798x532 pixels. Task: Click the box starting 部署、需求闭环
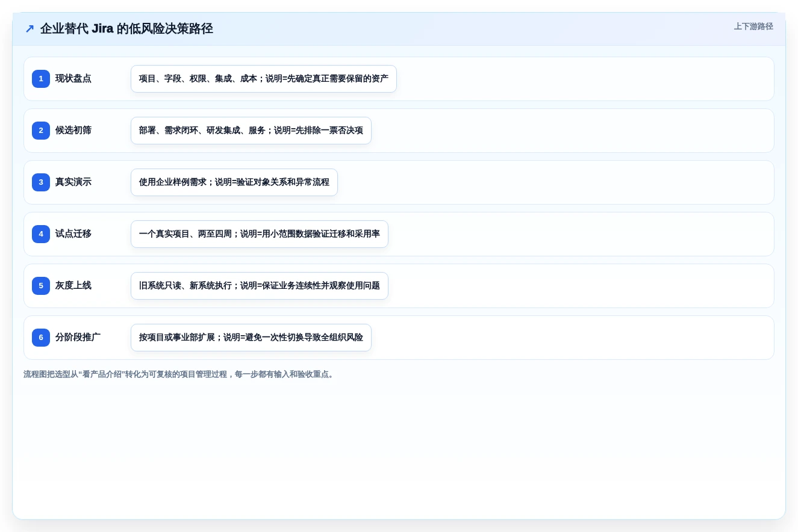(x=251, y=131)
